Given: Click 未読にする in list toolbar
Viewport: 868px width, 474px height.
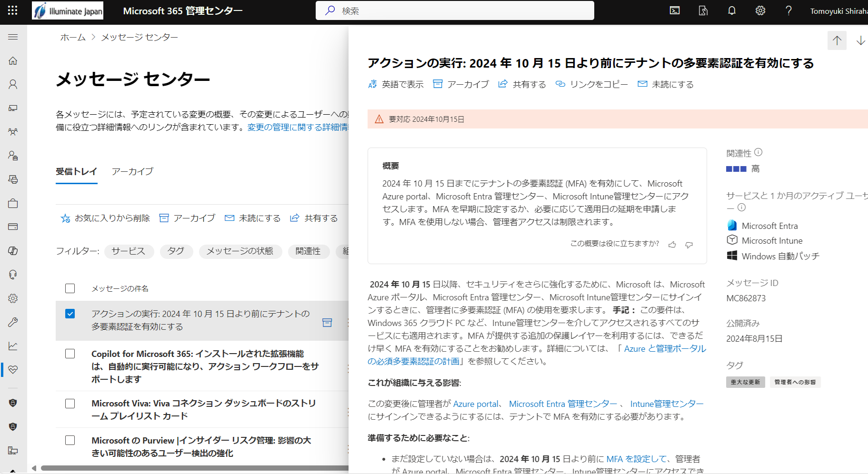Looking at the screenshot, I should click(253, 218).
